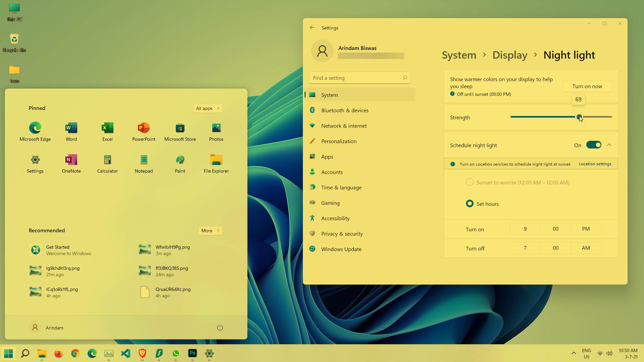644x362 pixels.
Task: Select the System breadcrumb link
Action: [459, 55]
